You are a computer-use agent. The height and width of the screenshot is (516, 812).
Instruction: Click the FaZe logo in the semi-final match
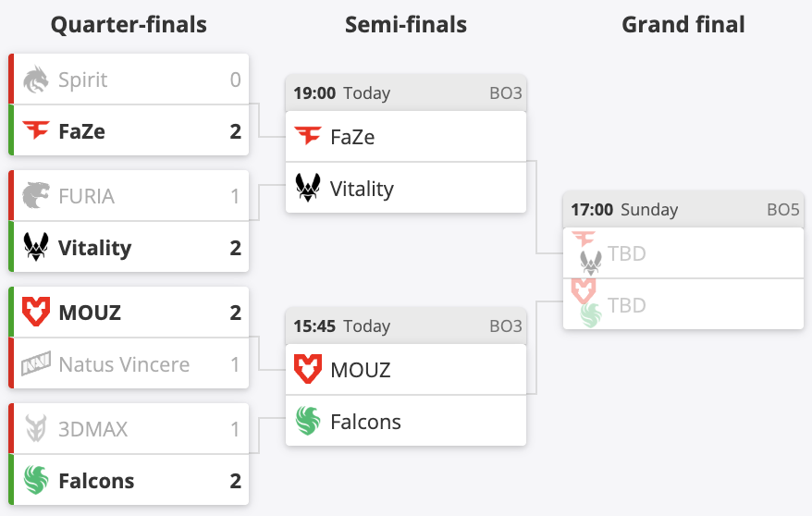tap(308, 137)
